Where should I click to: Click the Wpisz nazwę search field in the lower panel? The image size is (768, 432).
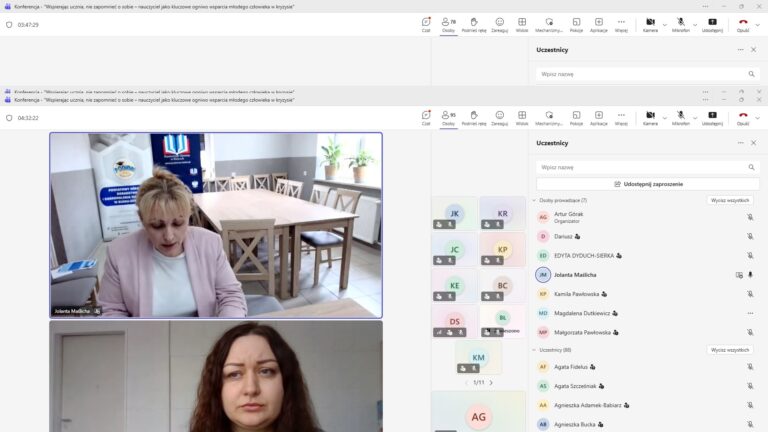coord(648,168)
